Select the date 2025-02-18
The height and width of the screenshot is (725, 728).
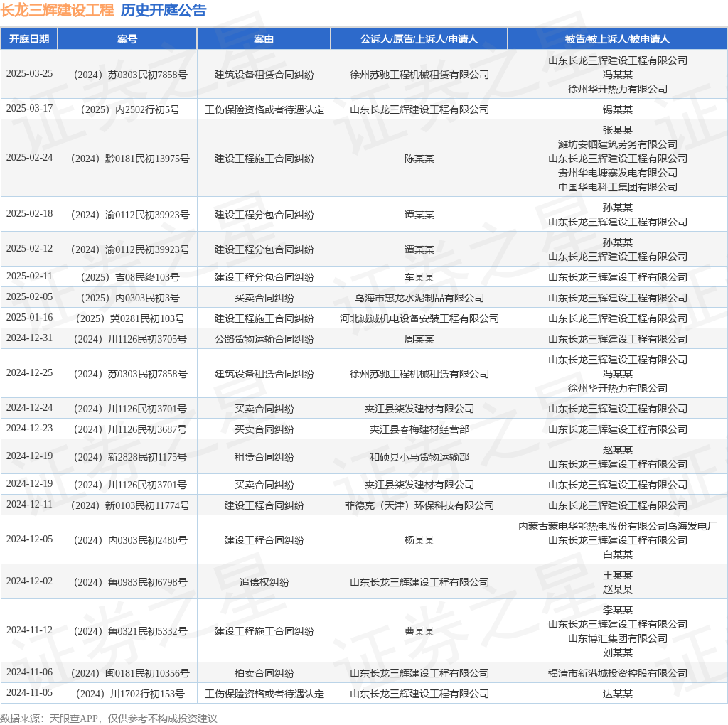29,214
